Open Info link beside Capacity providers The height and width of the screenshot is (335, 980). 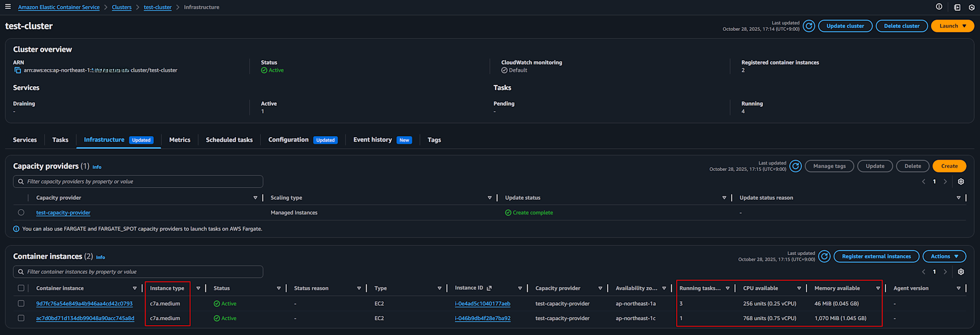coord(97,167)
